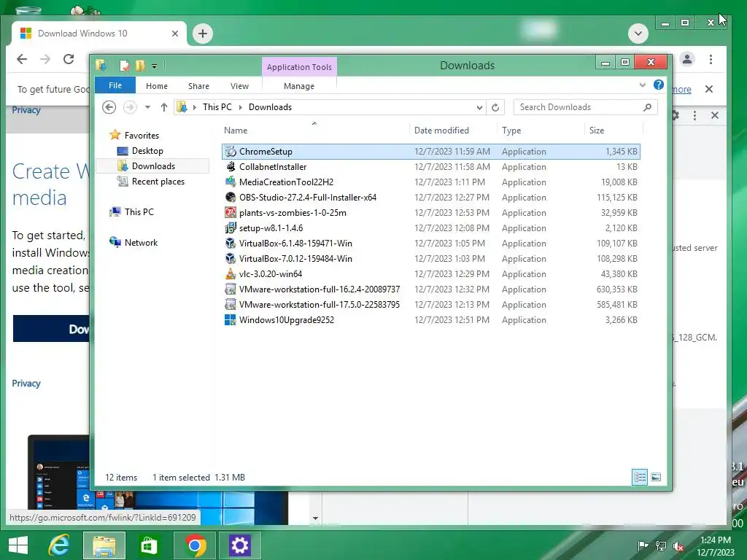Select the OBS-Studio installer icon
The height and width of the screenshot is (560, 747).
(x=231, y=197)
